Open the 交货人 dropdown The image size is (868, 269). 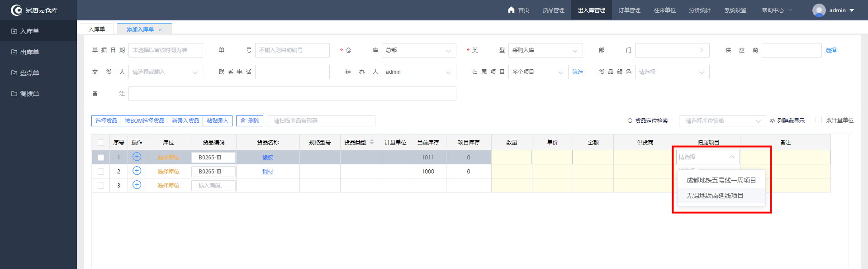166,72
